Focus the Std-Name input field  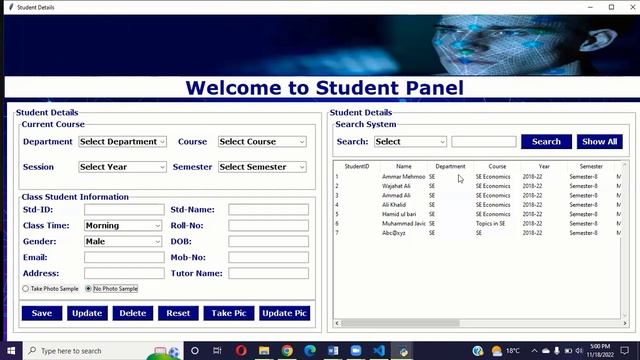tap(269, 209)
